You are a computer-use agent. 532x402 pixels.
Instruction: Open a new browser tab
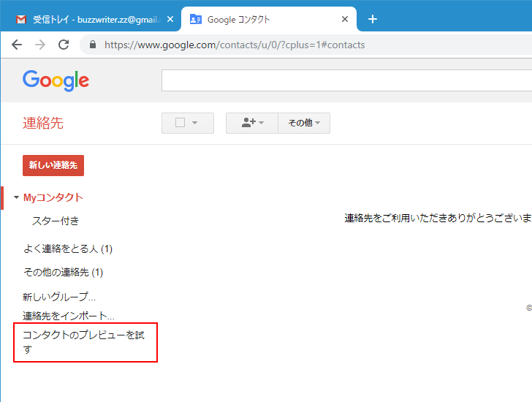373,19
